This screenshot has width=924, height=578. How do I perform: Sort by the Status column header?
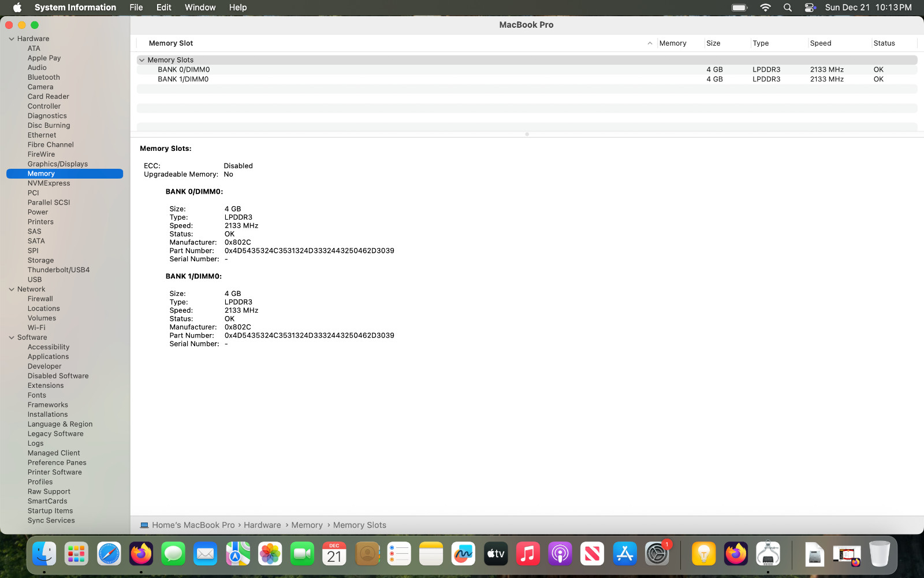point(894,43)
